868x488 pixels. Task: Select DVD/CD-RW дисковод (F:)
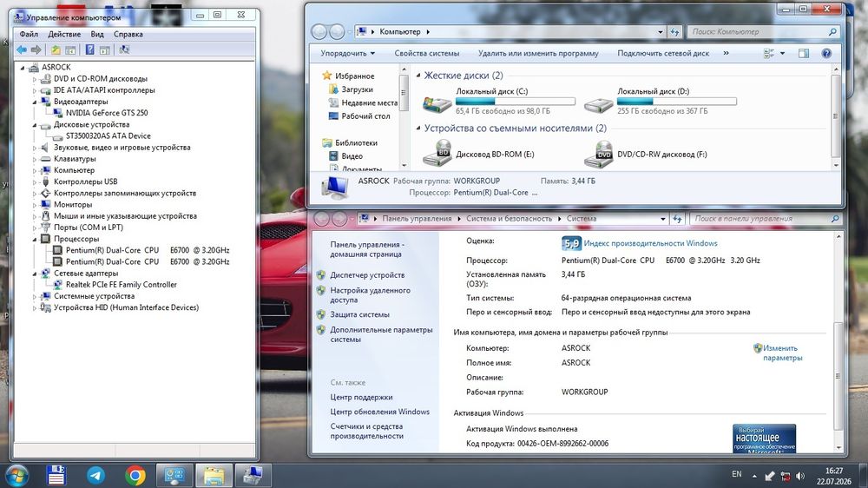646,155
